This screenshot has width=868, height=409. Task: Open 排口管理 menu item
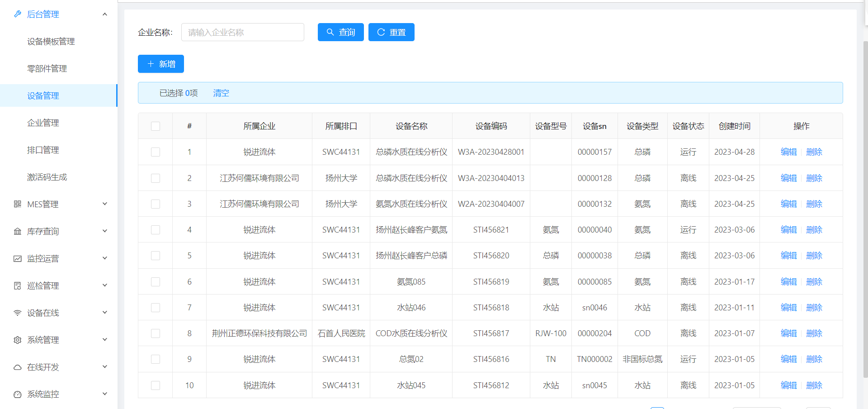coord(59,150)
